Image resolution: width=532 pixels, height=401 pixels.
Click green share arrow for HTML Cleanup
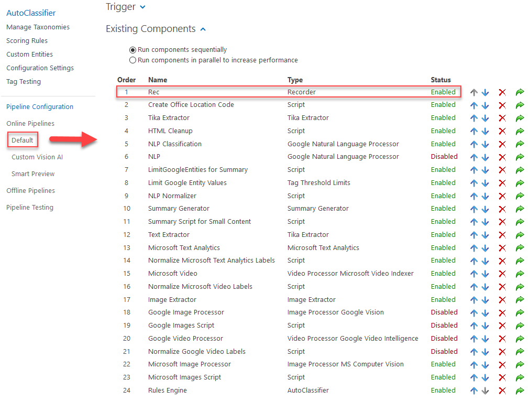tap(520, 131)
